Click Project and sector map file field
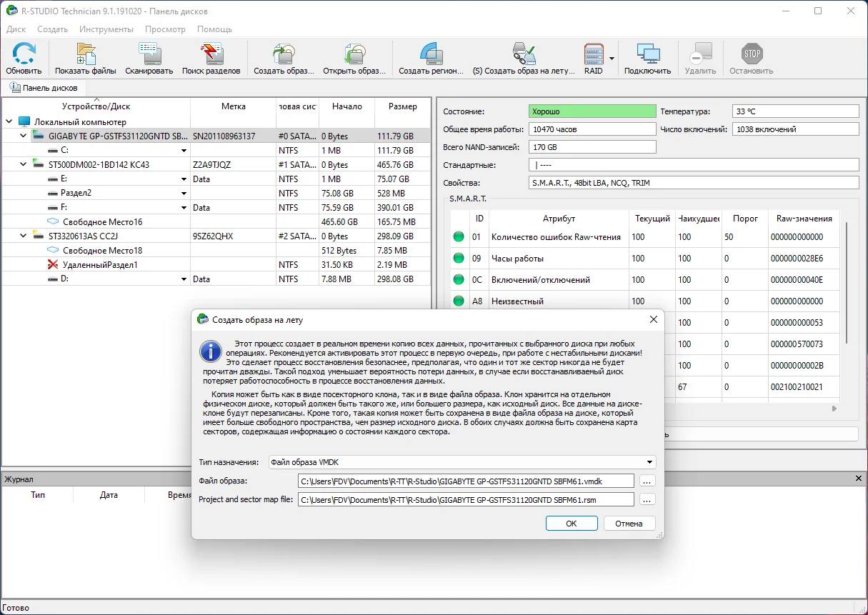Image resolution: width=868 pixels, height=615 pixels. coord(466,500)
